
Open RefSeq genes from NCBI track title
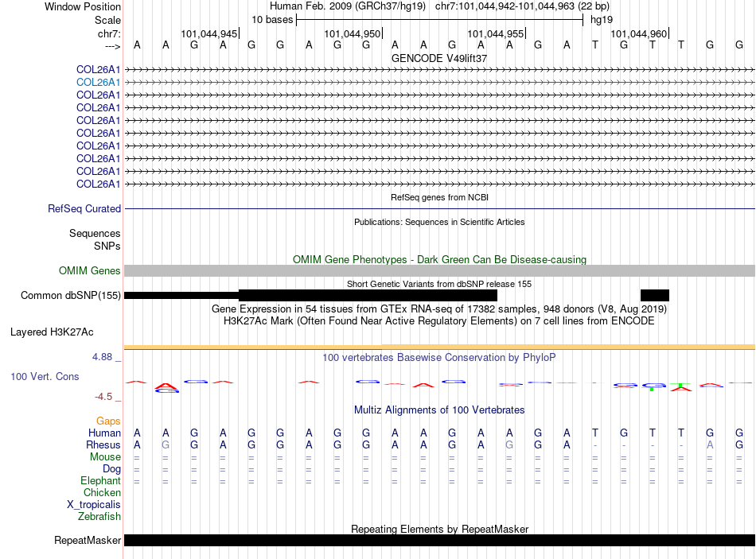(439, 197)
